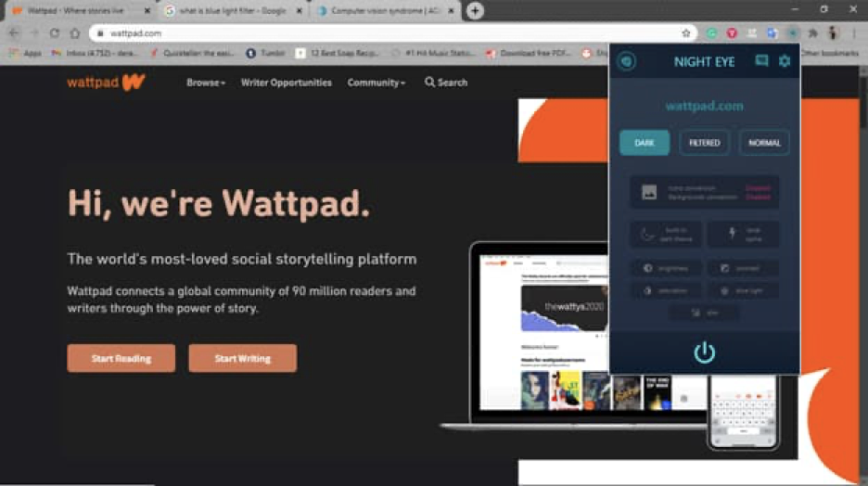
Task: Open the Night Eye feedback chat icon
Action: pyautogui.click(x=761, y=61)
